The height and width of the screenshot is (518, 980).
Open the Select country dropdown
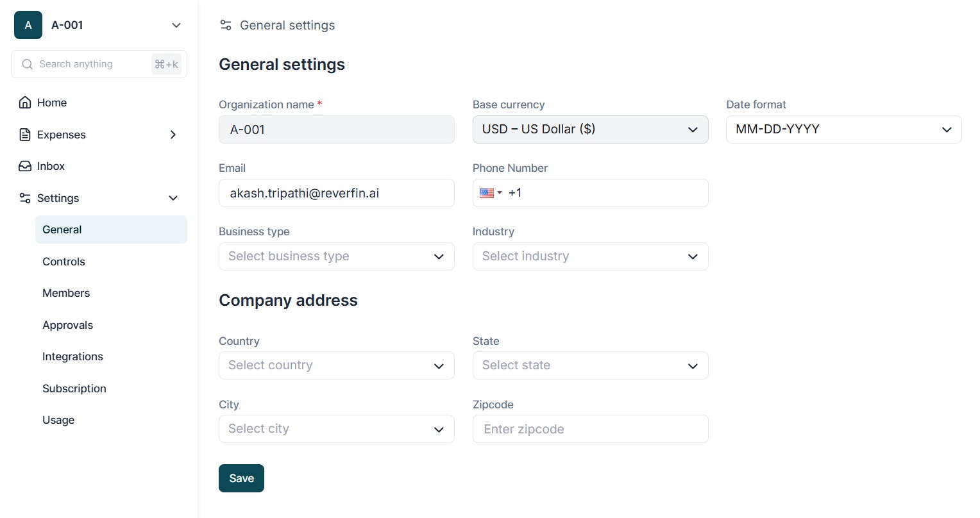pos(336,365)
